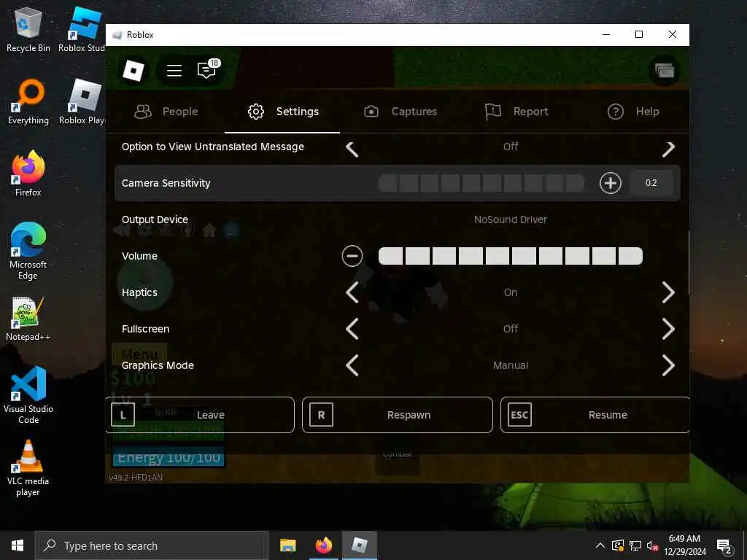Click NoSound Driver output device value
Screen dimensions: 747x560
click(x=510, y=219)
